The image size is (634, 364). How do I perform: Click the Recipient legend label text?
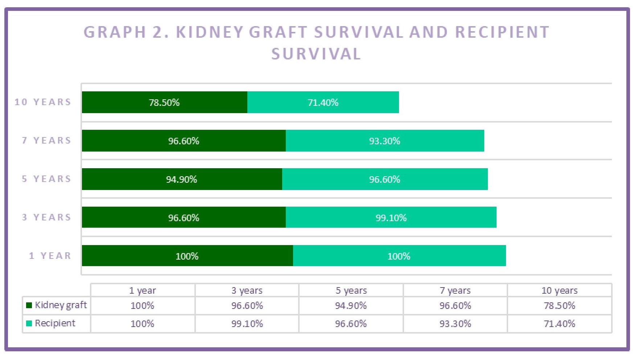(55, 323)
